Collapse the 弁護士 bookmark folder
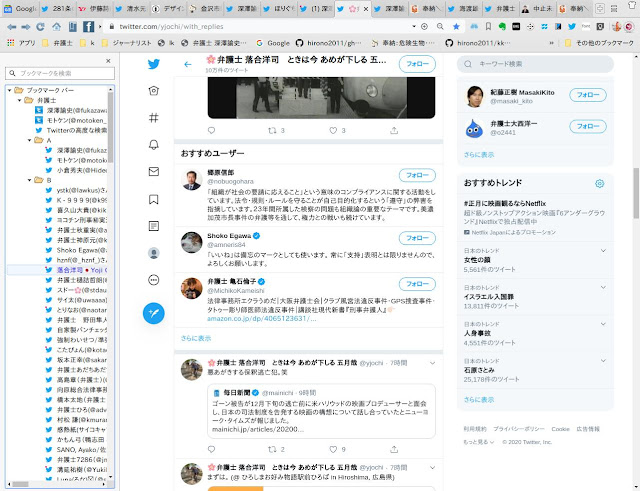The width and height of the screenshot is (640, 491). 19,100
